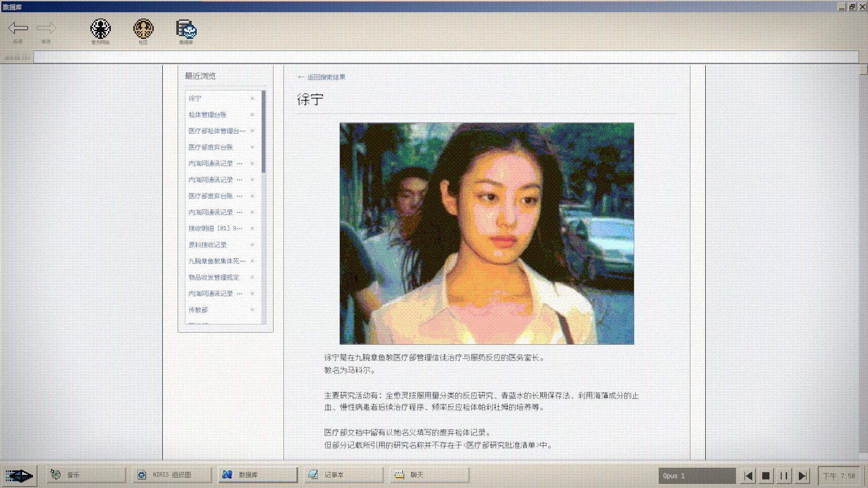
Task: Click the 徐宁 page heading
Action: (x=310, y=99)
